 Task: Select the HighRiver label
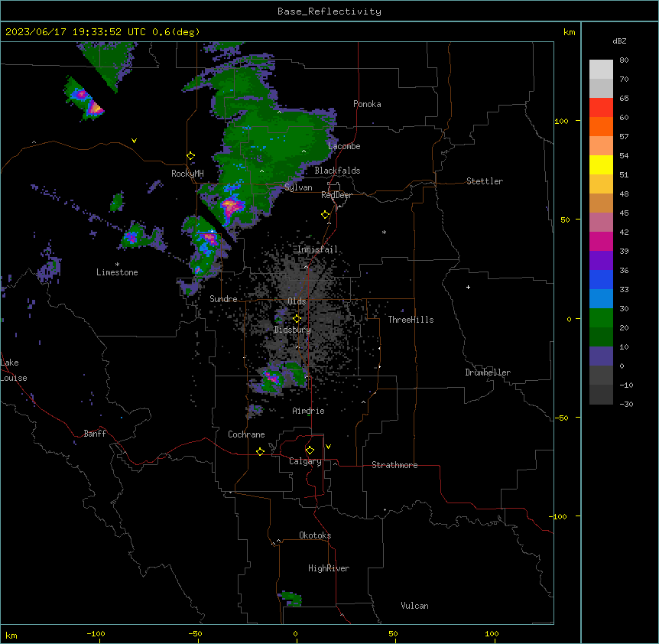click(329, 568)
